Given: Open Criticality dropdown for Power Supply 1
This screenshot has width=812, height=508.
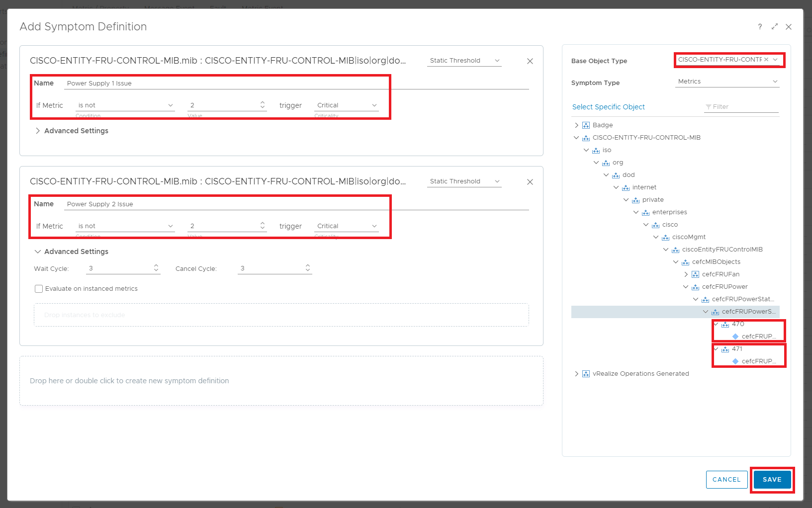Looking at the screenshot, I should coord(347,105).
